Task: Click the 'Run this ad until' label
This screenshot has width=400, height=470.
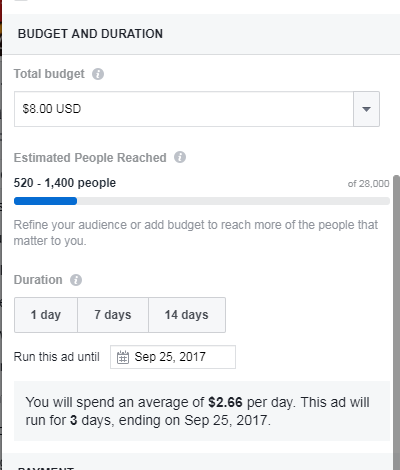Action: (57, 357)
